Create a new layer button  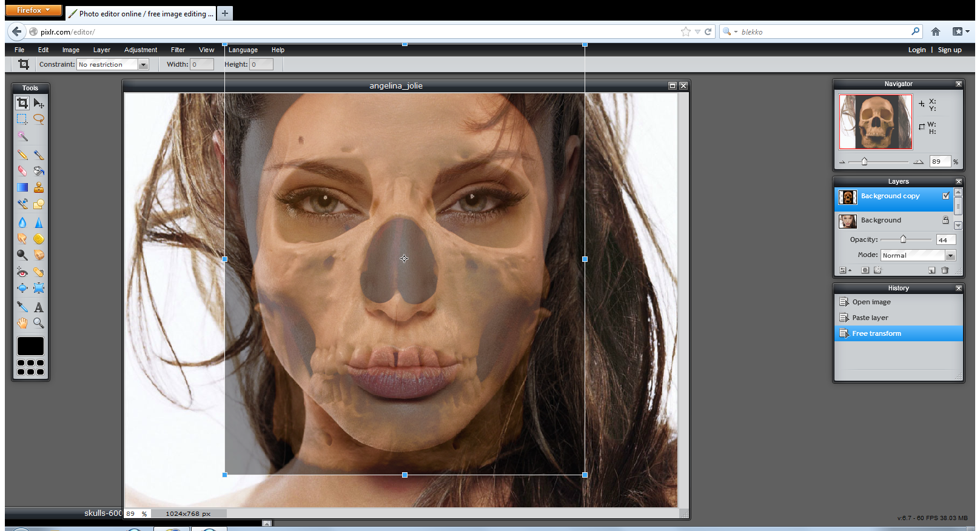932,270
